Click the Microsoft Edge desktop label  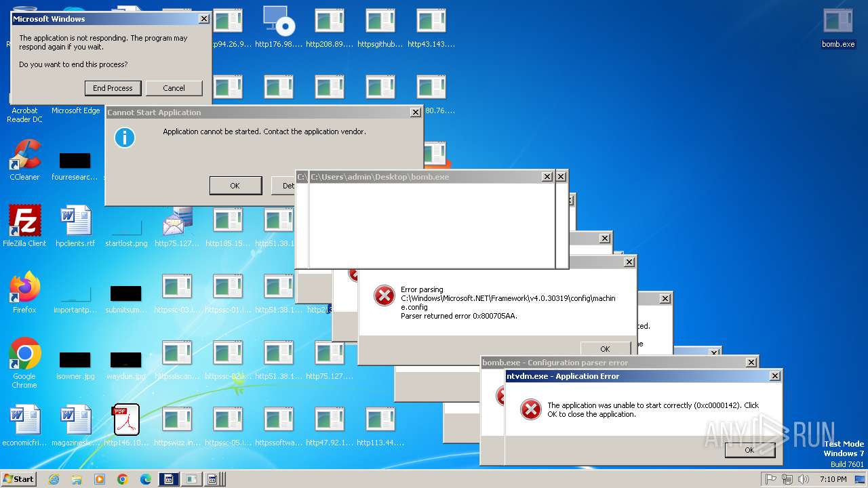click(x=75, y=110)
